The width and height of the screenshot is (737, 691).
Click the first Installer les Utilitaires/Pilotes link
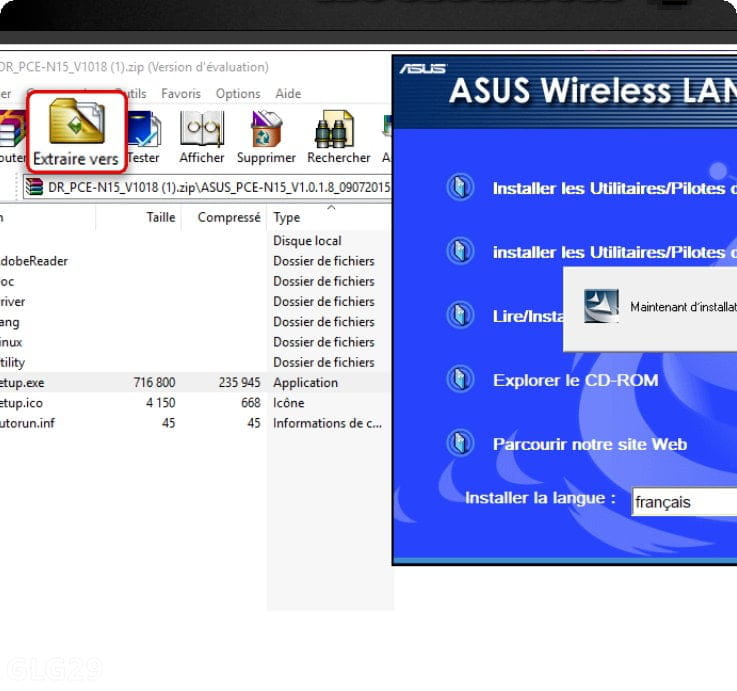tap(614, 188)
